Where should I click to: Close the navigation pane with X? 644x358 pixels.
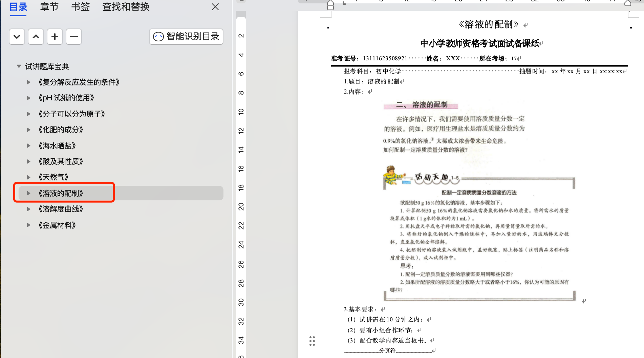pos(215,7)
